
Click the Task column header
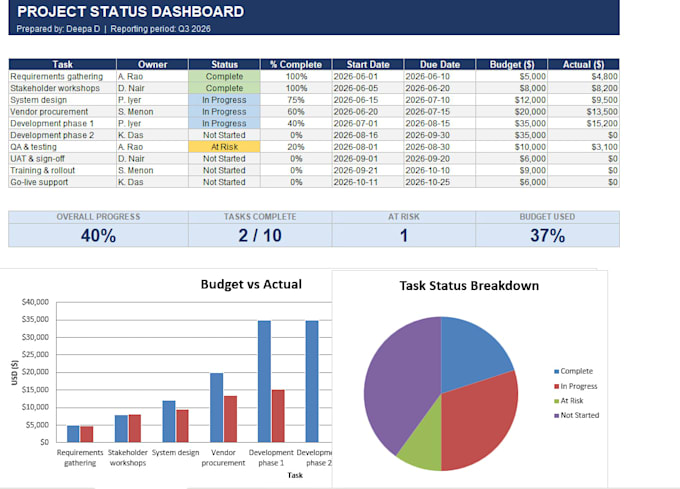[x=62, y=64]
